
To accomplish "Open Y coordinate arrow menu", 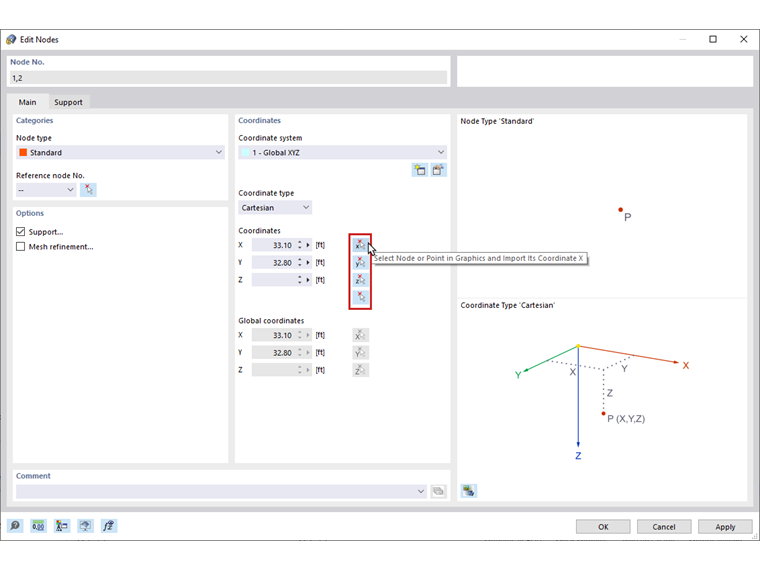I will (308, 263).
